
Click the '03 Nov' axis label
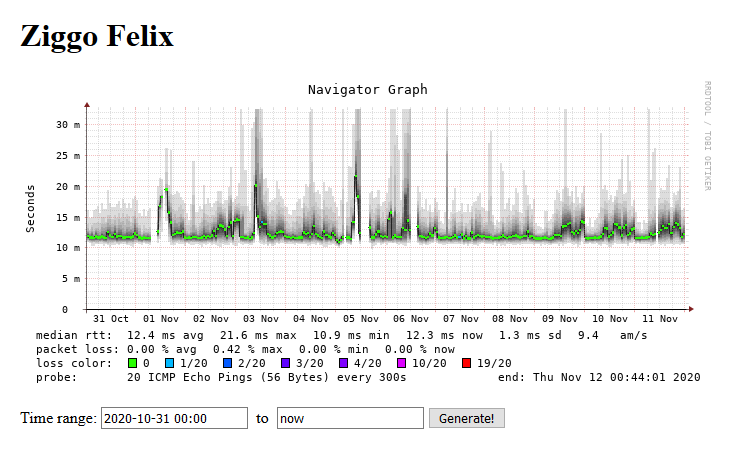261,318
